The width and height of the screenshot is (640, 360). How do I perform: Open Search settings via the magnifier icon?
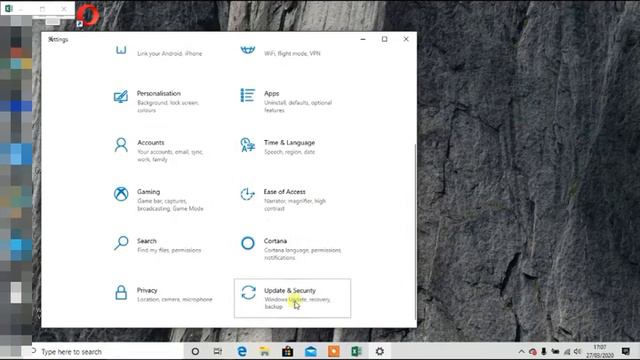tap(121, 243)
